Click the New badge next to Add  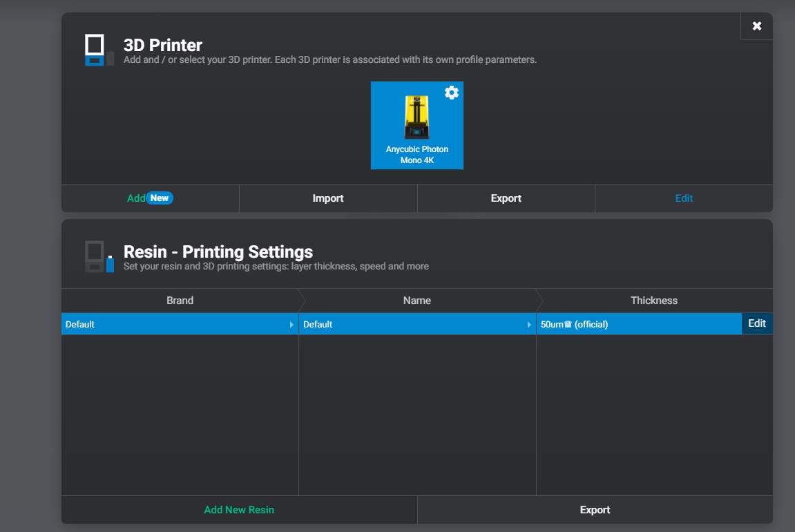[x=160, y=198]
